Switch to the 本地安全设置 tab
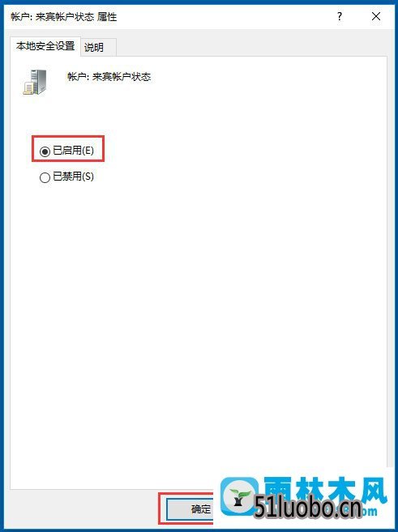The image size is (398, 532). point(45,46)
